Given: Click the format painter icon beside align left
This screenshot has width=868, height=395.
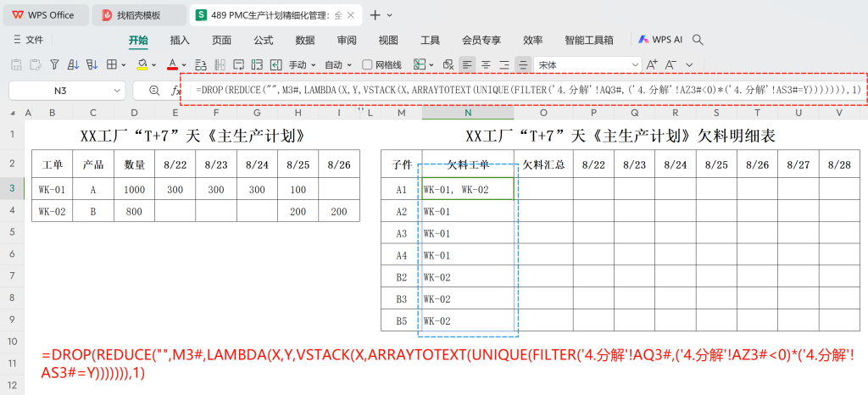Looking at the screenshot, I should pyautogui.click(x=448, y=64).
